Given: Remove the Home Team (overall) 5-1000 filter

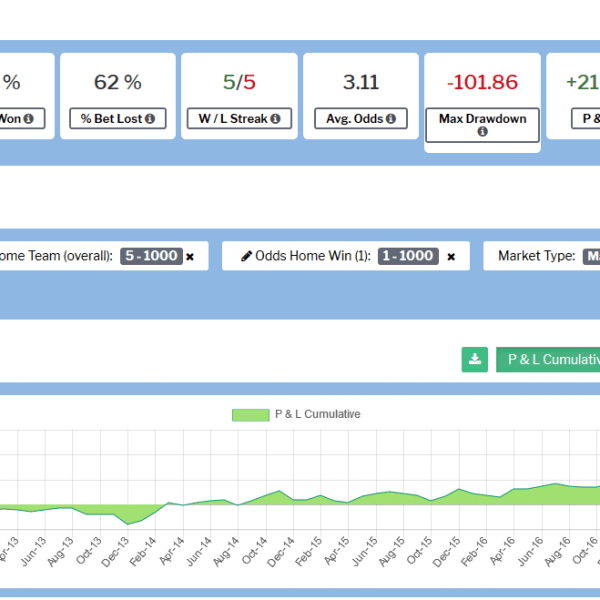Looking at the screenshot, I should tap(190, 256).
